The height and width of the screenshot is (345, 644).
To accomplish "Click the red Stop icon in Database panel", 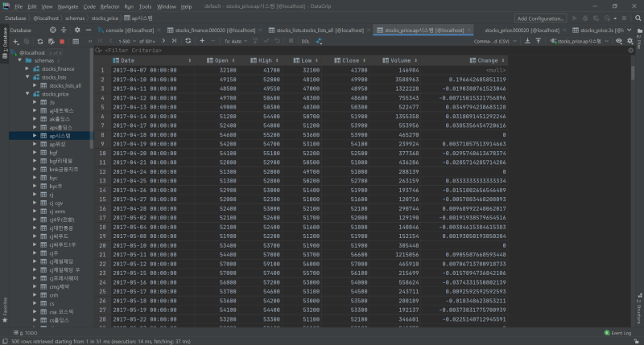I will click(62, 42).
